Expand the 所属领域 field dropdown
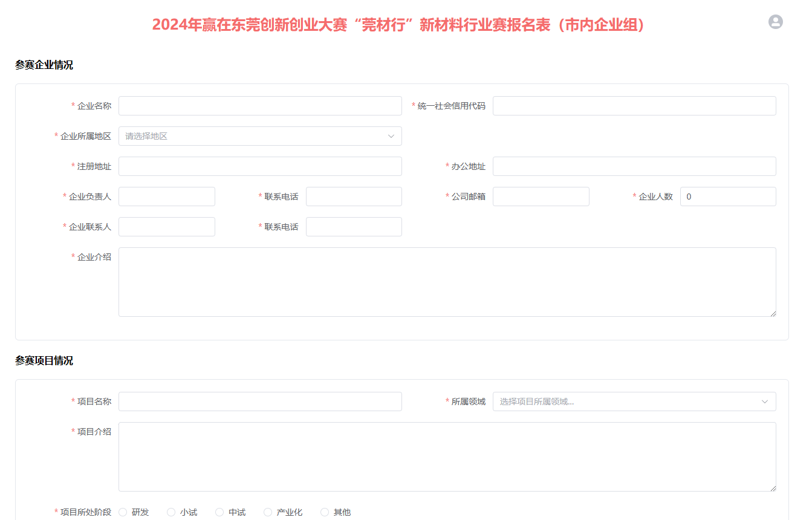Image resolution: width=812 pixels, height=520 pixels. [634, 401]
